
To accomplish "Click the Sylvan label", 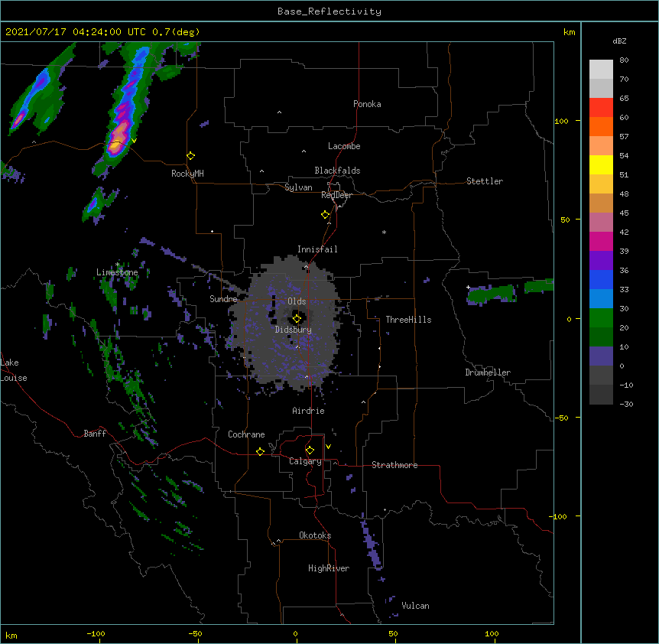I will (x=298, y=187).
